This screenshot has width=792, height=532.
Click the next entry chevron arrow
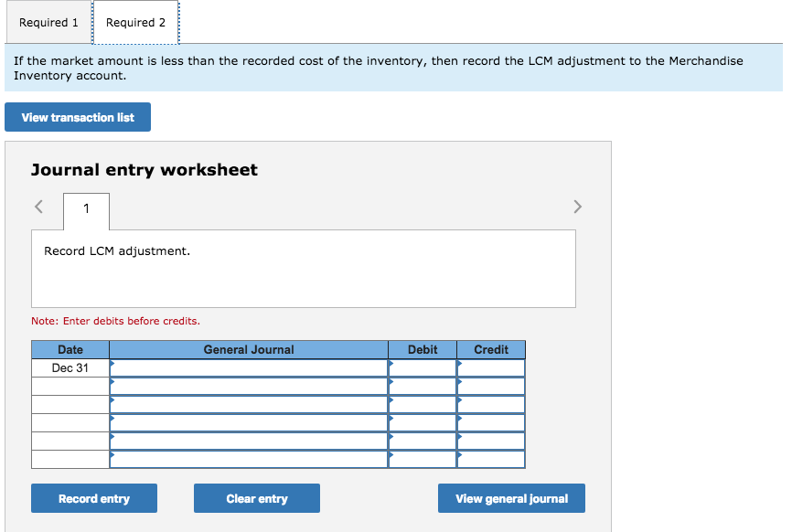(577, 207)
